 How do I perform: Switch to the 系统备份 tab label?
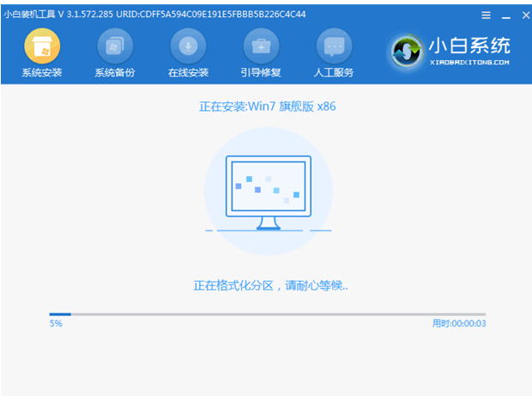(x=114, y=72)
